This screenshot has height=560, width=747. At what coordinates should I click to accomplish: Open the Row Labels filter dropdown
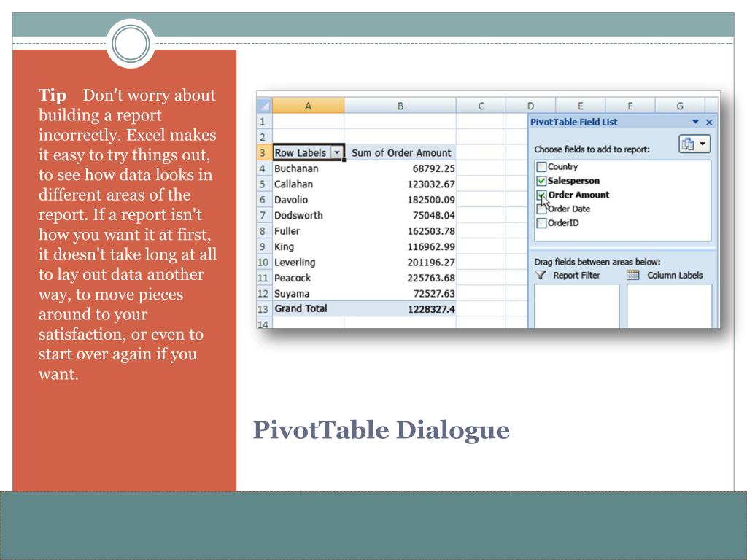point(337,152)
